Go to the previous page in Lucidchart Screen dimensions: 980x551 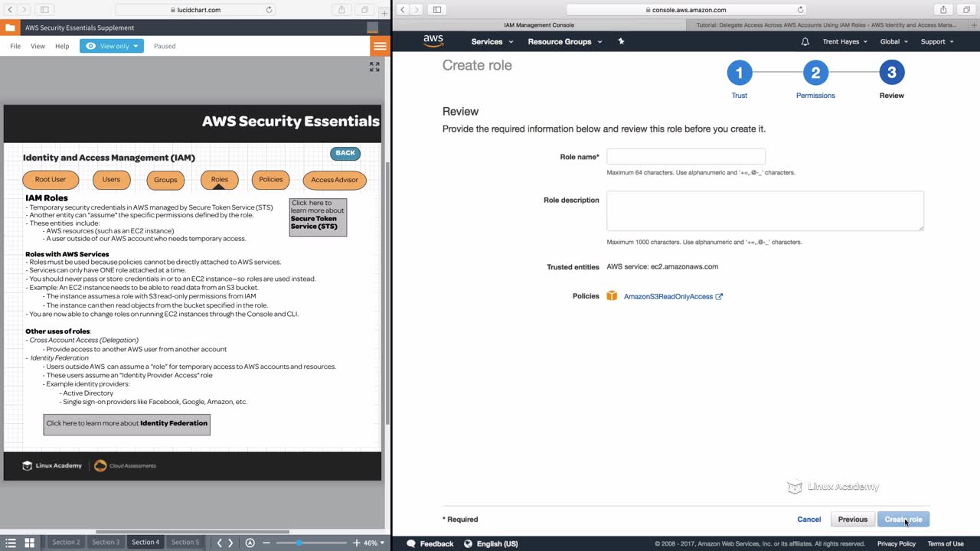pos(220,543)
